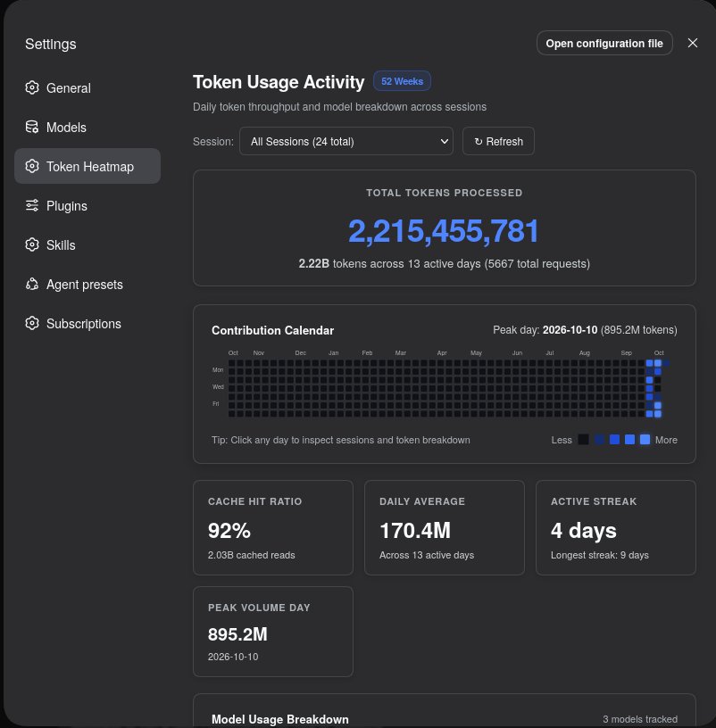This screenshot has width=716, height=728.
Task: Click the General gear icon in sidebar
Action: coord(32,87)
